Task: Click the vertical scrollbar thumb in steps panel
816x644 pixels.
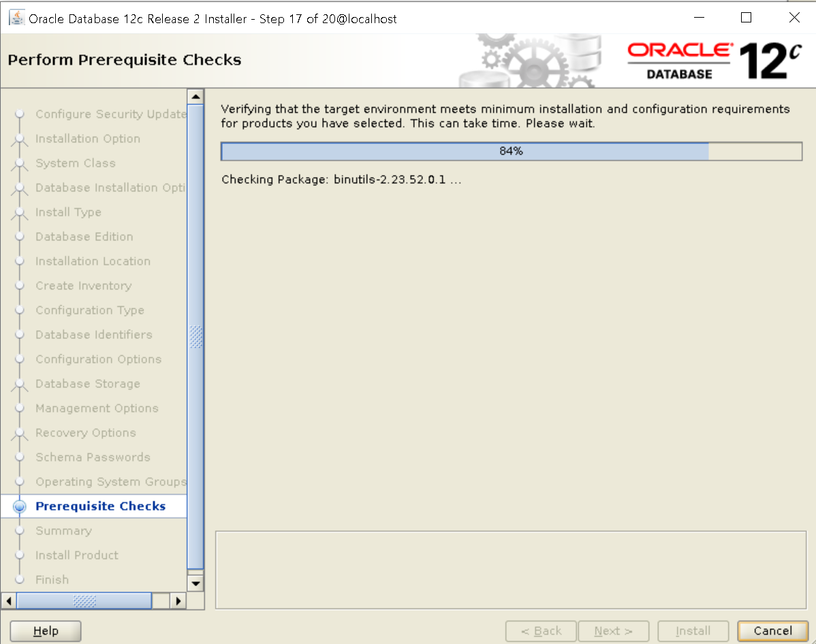Action: pyautogui.click(x=195, y=337)
